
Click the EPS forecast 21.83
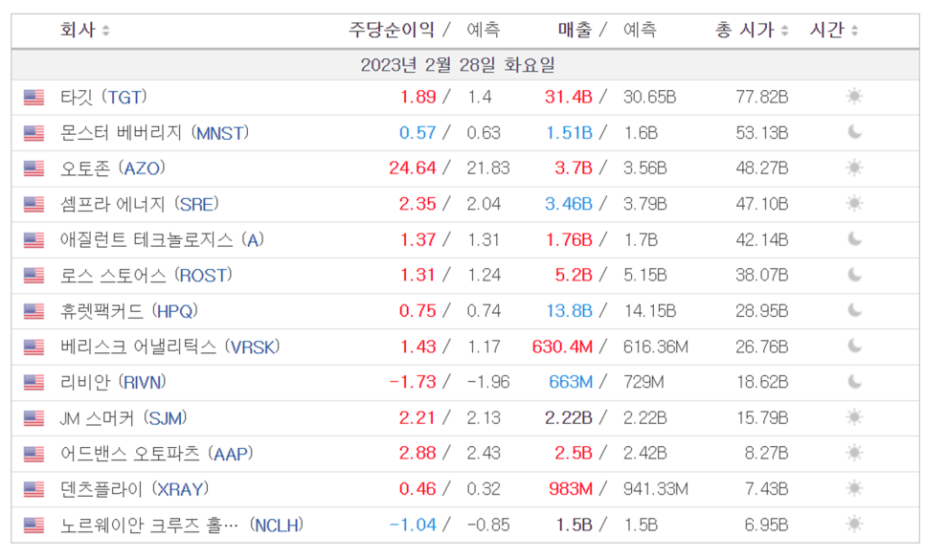click(x=487, y=168)
